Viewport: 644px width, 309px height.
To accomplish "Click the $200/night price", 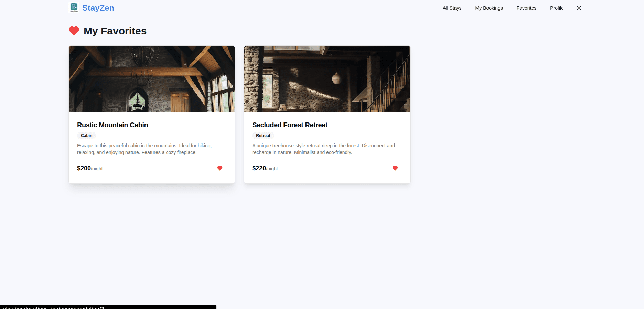I will 90,168.
